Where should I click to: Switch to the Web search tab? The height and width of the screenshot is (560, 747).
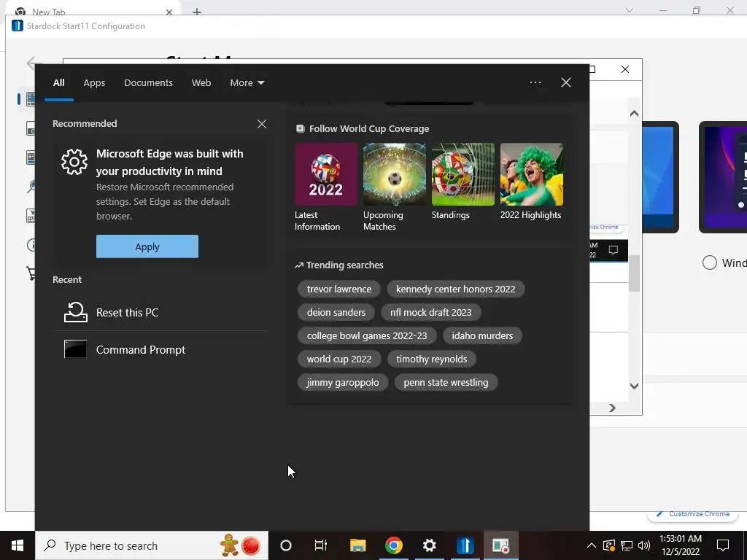(201, 83)
